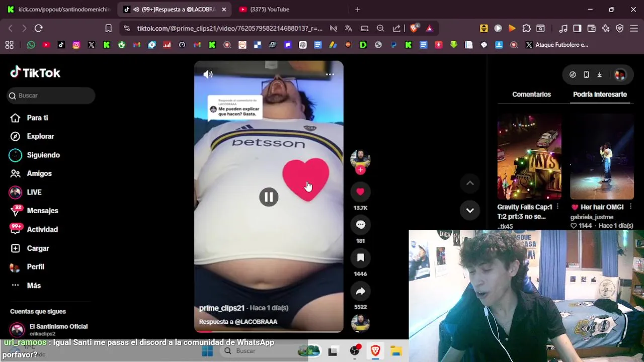Reload the page
This screenshot has height=362, width=644.
39,28
